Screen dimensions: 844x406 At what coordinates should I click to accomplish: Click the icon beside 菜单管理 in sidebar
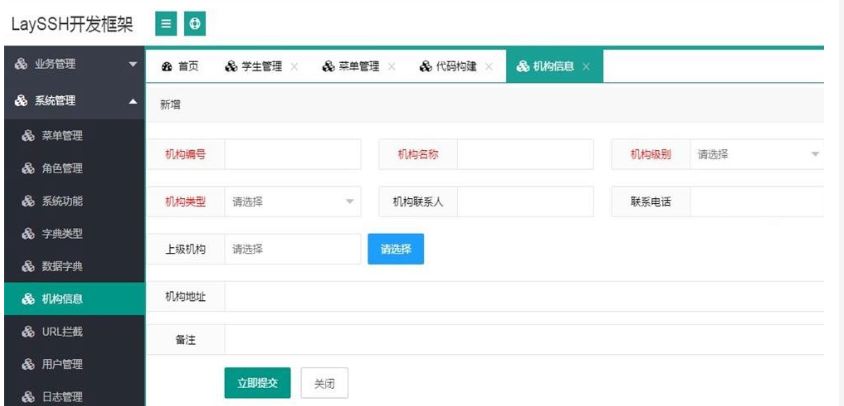(x=27, y=135)
